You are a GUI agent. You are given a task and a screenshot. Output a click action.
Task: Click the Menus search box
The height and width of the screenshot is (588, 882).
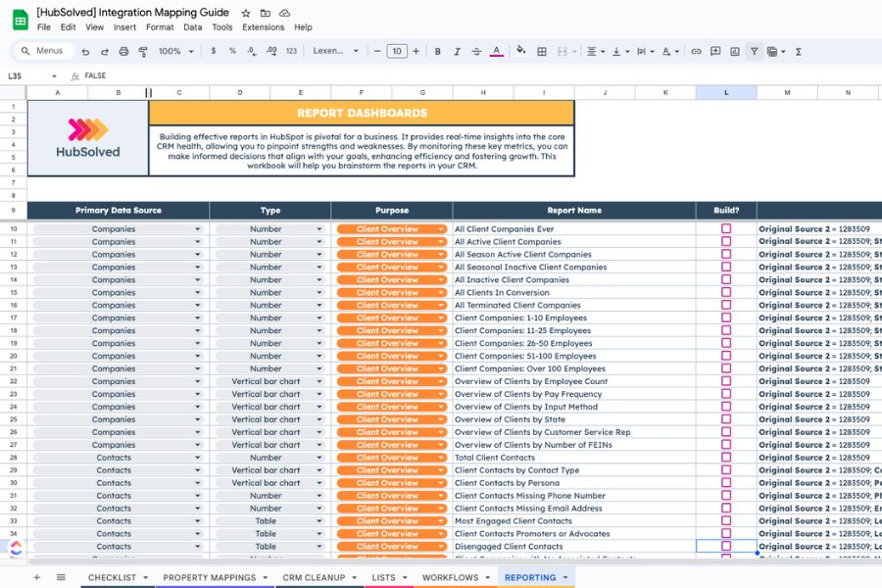click(x=44, y=51)
